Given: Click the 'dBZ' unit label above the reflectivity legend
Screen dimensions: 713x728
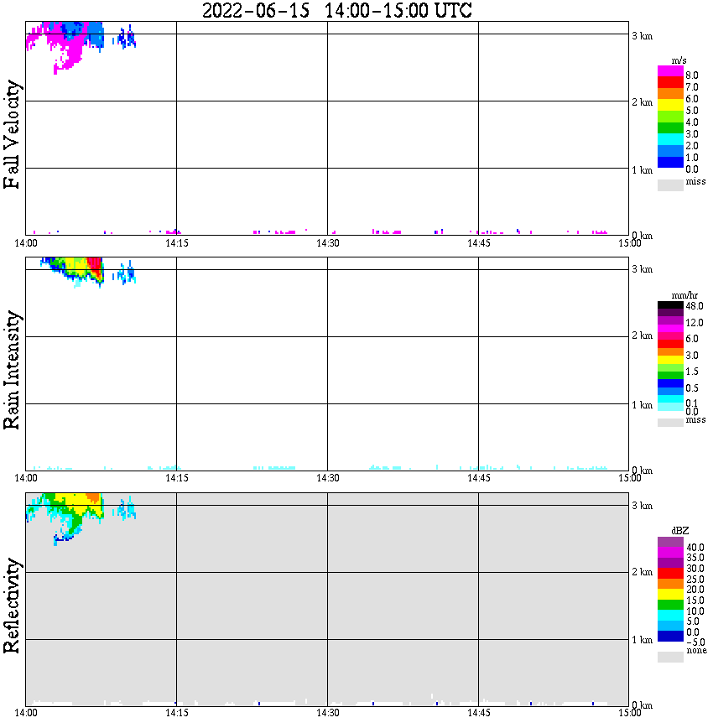Looking at the screenshot, I should pyautogui.click(x=680, y=531).
